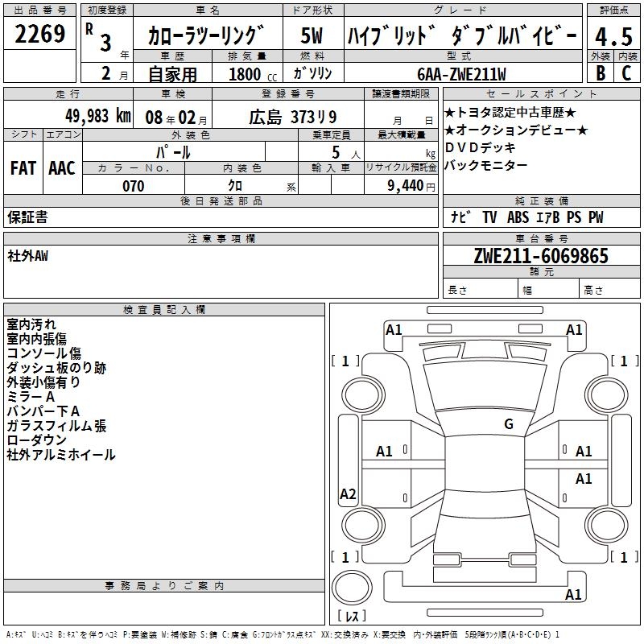Click the recycle deposit 9,440円
Image resolution: width=644 pixels, height=644 pixels.
click(411, 186)
